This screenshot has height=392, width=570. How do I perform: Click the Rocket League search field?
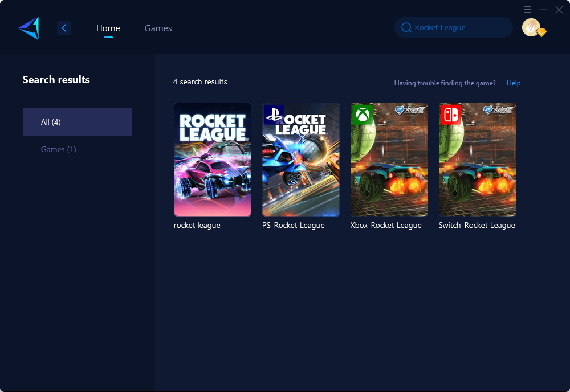454,27
